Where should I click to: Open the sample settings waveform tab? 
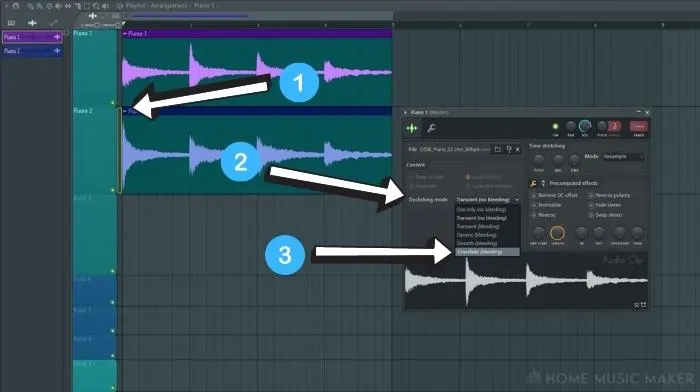click(412, 129)
